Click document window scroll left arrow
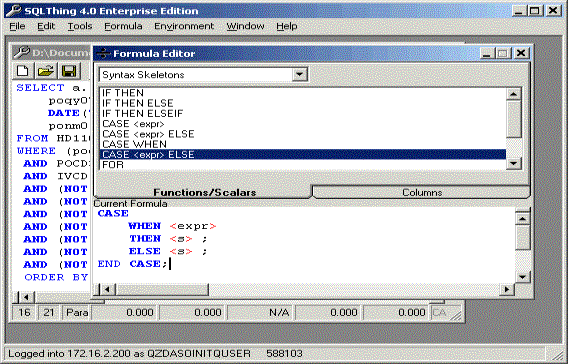Image resolution: width=568 pixels, height=364 pixels. click(26, 297)
